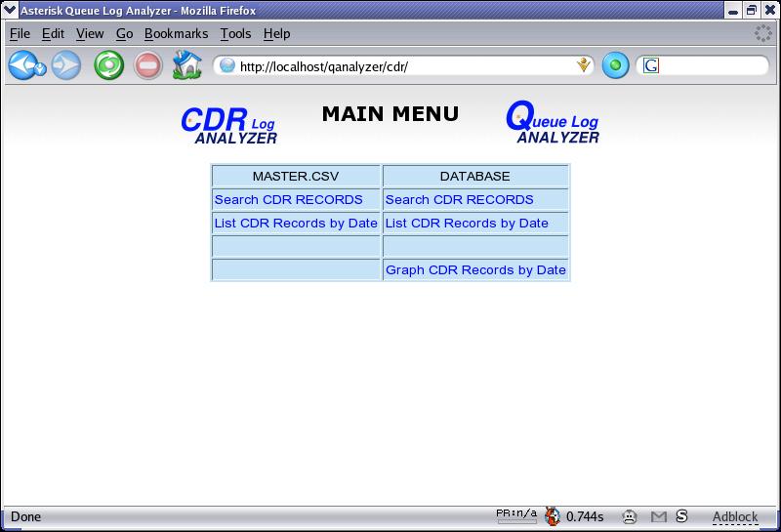The image size is (781, 532).
Task: Open the Tools menu
Action: [235, 33]
